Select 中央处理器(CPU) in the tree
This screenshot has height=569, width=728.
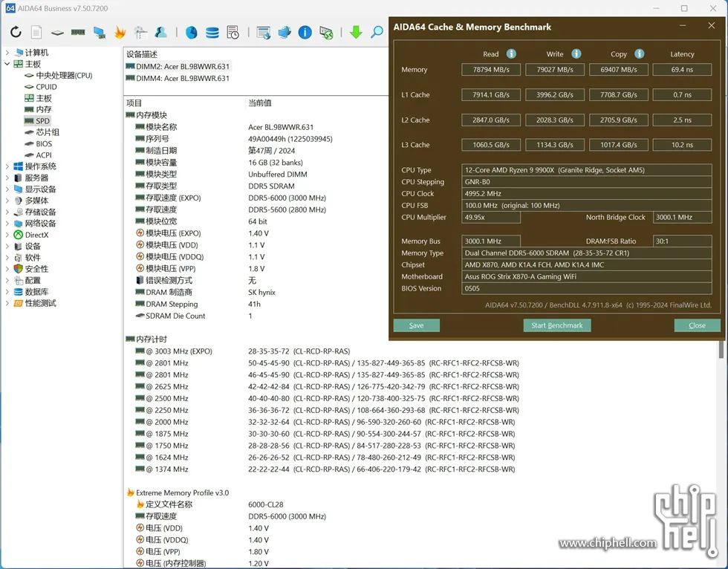tap(64, 75)
